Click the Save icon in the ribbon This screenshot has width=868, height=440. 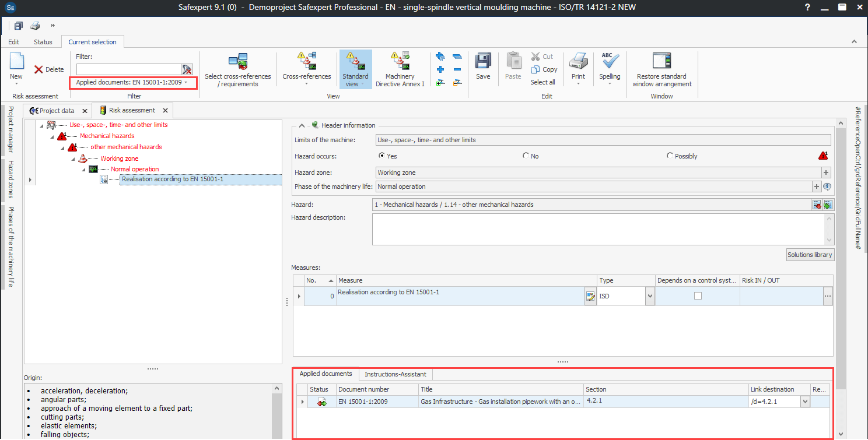pos(482,62)
